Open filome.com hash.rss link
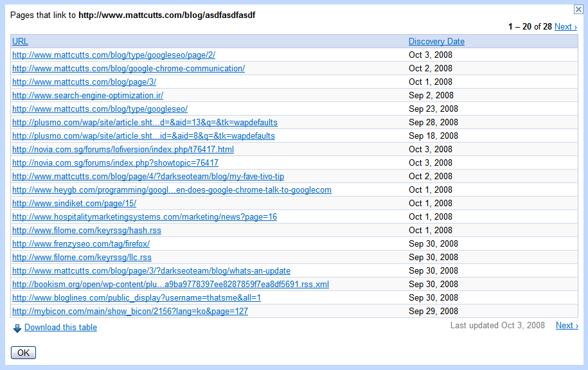588x370 pixels. 87,231
